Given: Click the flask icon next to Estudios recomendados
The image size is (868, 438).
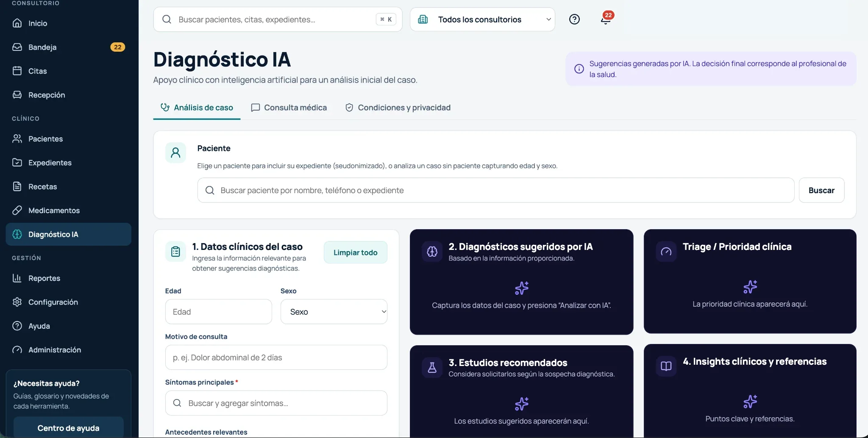Looking at the screenshot, I should tap(432, 367).
